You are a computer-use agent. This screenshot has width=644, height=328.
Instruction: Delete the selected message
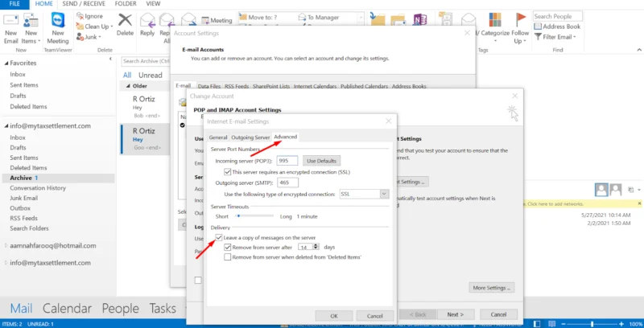pyautogui.click(x=125, y=25)
